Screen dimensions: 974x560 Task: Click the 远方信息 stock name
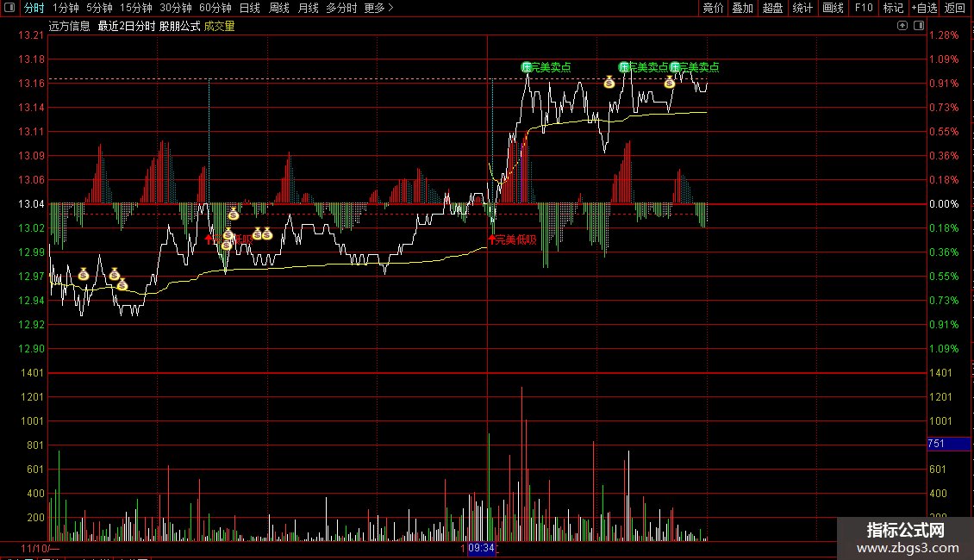[x=70, y=26]
